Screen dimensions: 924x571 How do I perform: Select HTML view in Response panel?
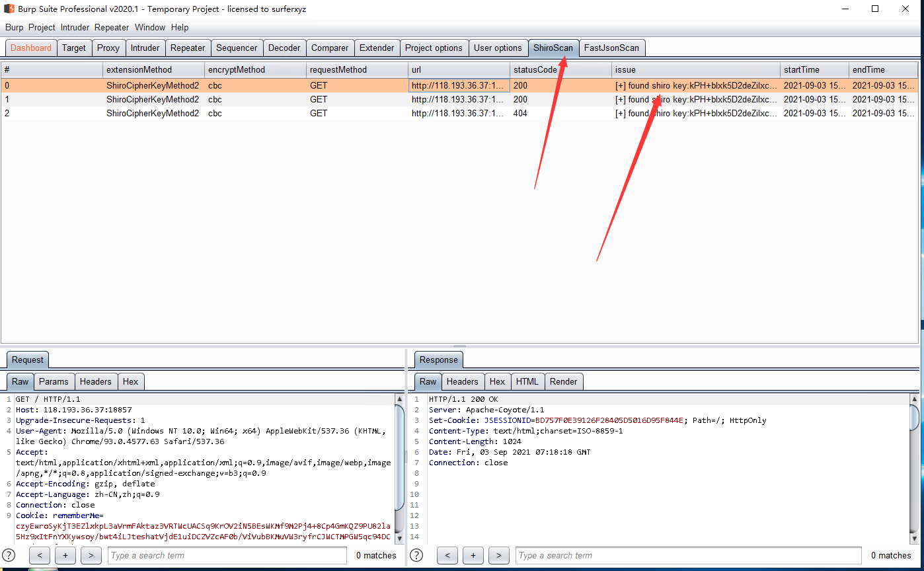[527, 381]
